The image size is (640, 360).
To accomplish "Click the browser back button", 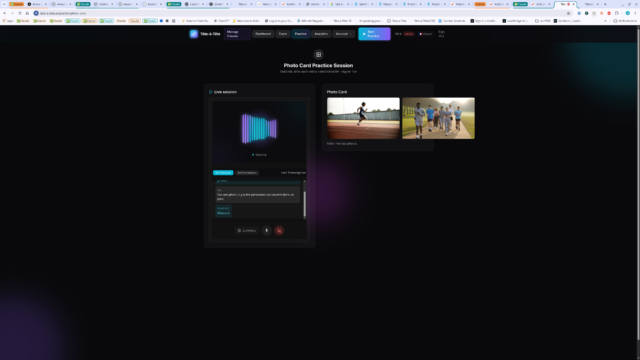I will (4, 13).
